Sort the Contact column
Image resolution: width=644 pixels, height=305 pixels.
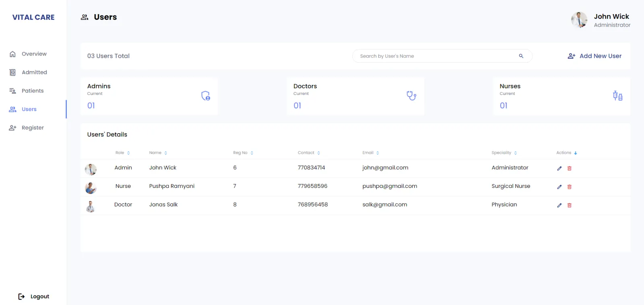click(x=309, y=153)
